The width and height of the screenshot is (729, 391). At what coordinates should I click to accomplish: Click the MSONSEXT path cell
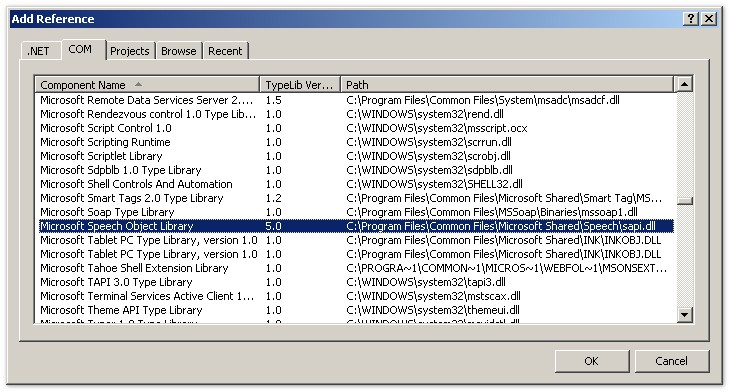click(506, 268)
